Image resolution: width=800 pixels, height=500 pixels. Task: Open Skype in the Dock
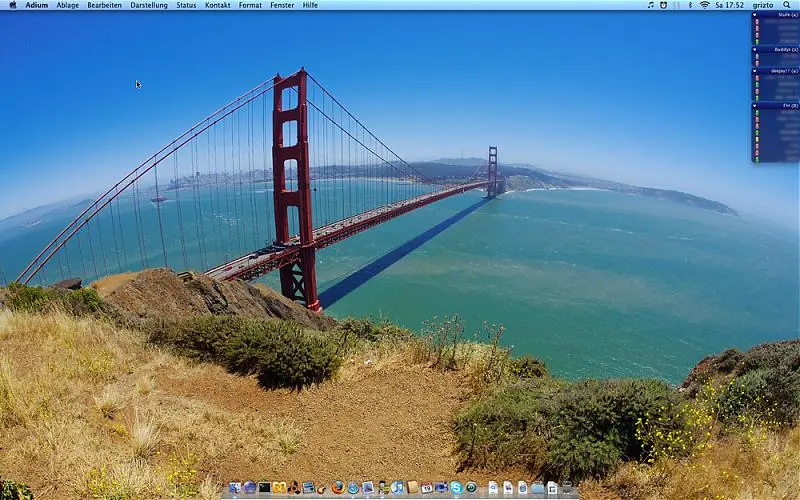(456, 488)
